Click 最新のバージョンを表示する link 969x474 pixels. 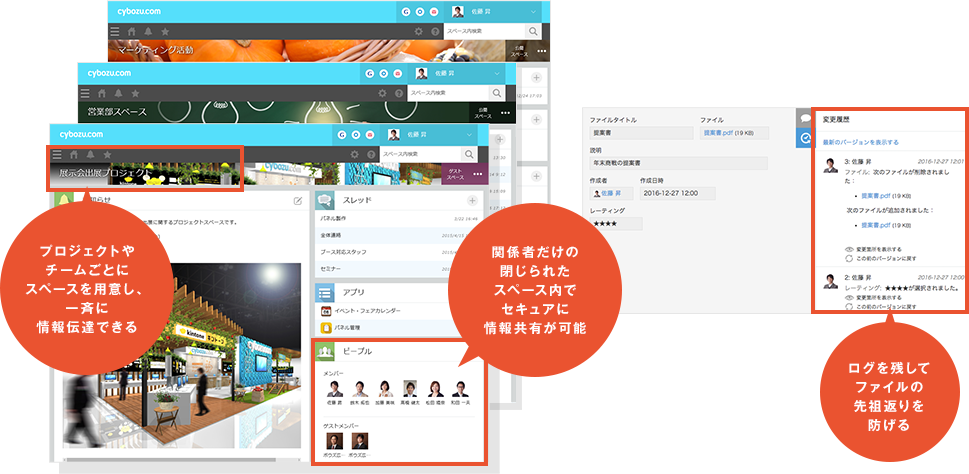click(860, 142)
